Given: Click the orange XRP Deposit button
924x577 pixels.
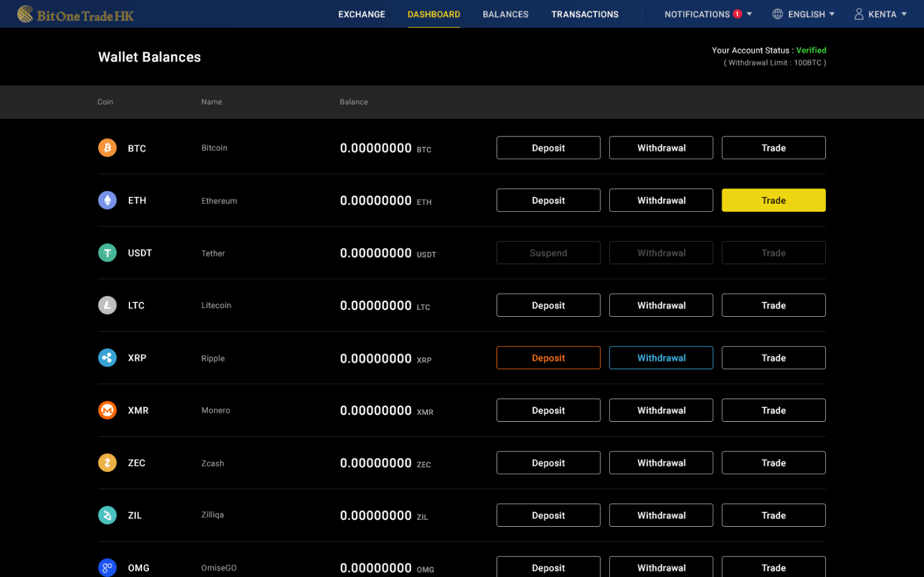Looking at the screenshot, I should (548, 358).
